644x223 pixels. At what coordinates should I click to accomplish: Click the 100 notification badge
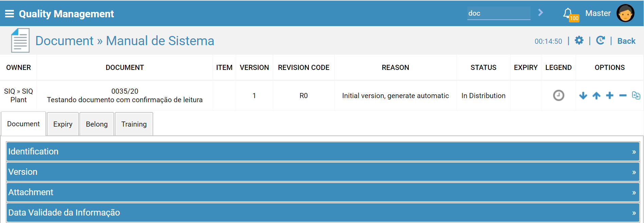pos(574,18)
